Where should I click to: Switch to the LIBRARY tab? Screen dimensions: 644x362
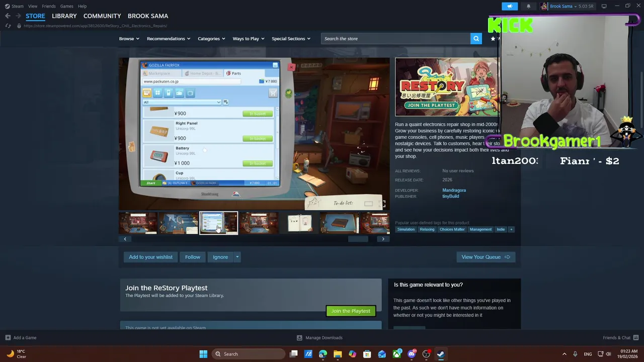click(64, 16)
